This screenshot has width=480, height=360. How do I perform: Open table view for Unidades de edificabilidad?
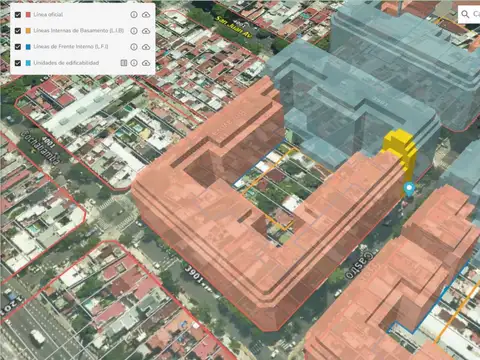[x=124, y=63]
